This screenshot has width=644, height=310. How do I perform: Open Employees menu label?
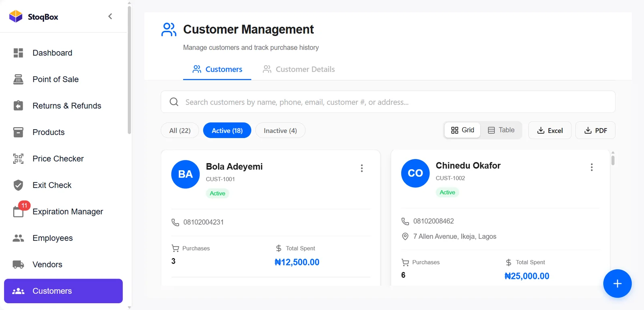[x=53, y=238]
